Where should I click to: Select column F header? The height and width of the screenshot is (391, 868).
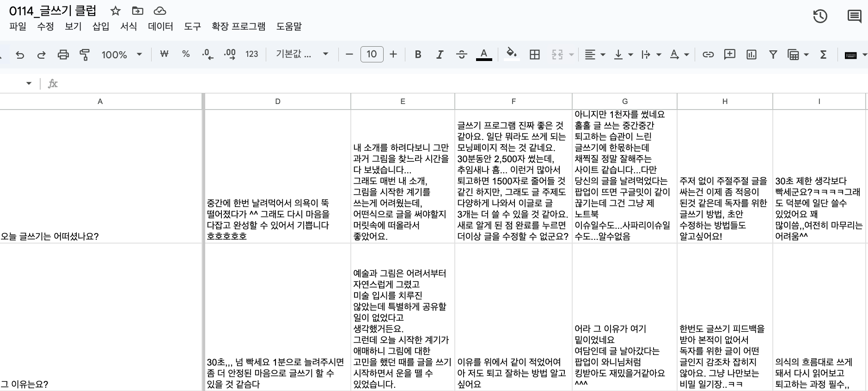513,102
